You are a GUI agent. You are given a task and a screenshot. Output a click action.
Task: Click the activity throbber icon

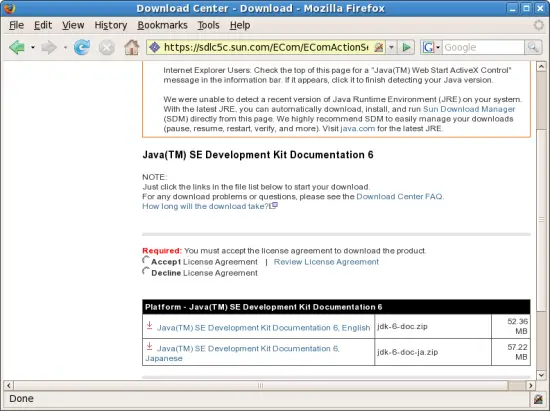[x=539, y=25]
